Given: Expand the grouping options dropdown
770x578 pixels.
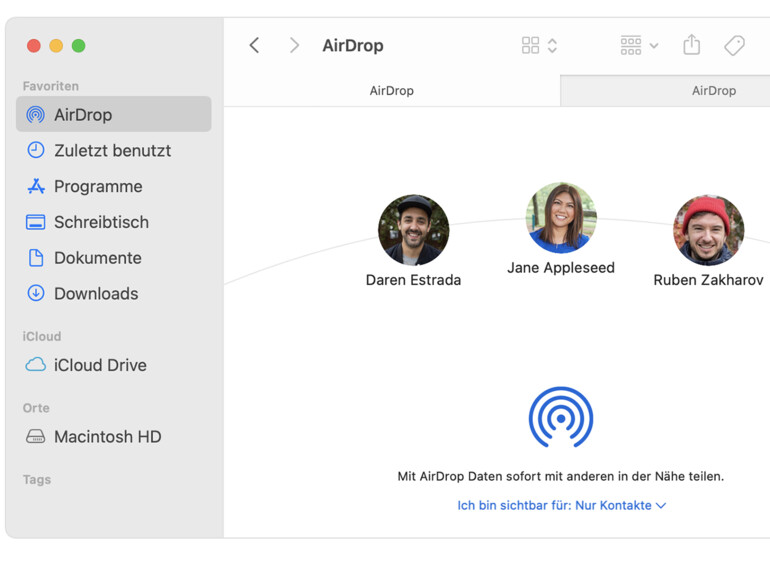Looking at the screenshot, I should point(639,45).
